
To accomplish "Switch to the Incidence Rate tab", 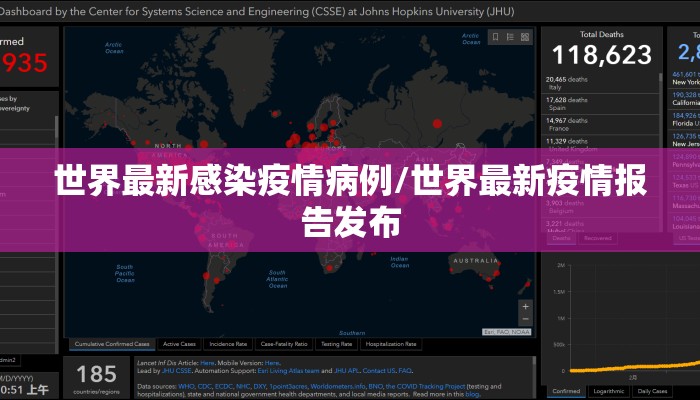I will click(x=228, y=344).
